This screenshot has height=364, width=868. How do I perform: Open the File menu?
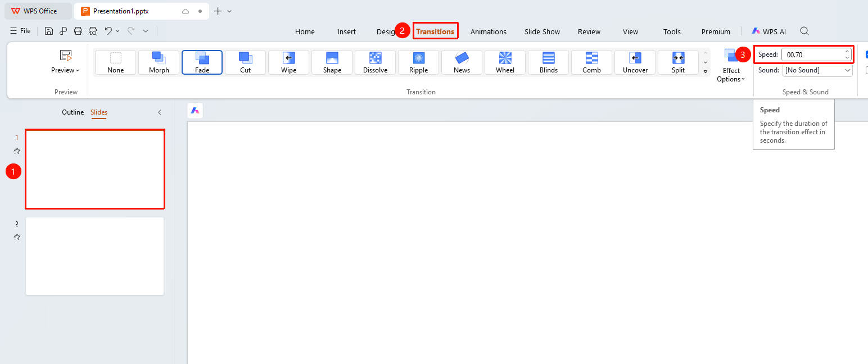[x=20, y=31]
